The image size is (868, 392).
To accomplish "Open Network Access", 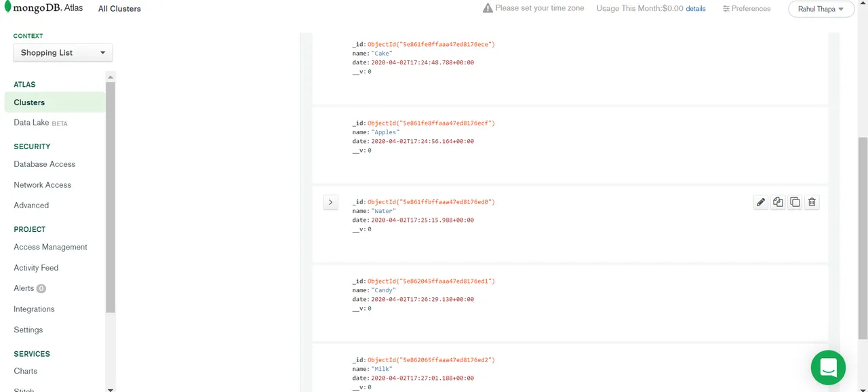I will 43,184.
